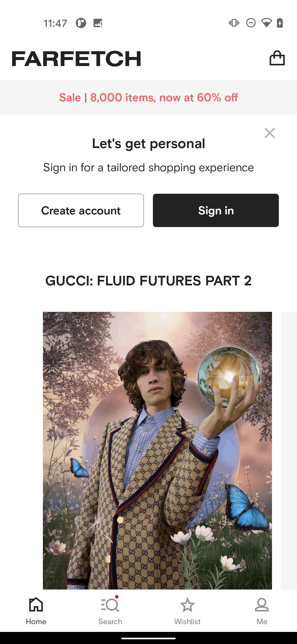Viewport: 297px width, 644px height.
Task: Open the Home tab icon
Action: click(36, 604)
